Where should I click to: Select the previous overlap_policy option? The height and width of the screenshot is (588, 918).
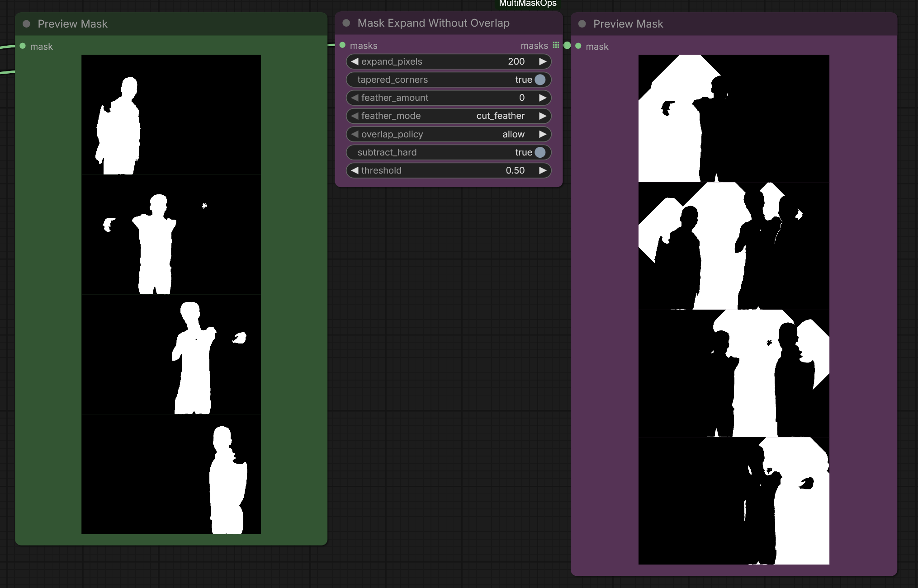(x=355, y=134)
